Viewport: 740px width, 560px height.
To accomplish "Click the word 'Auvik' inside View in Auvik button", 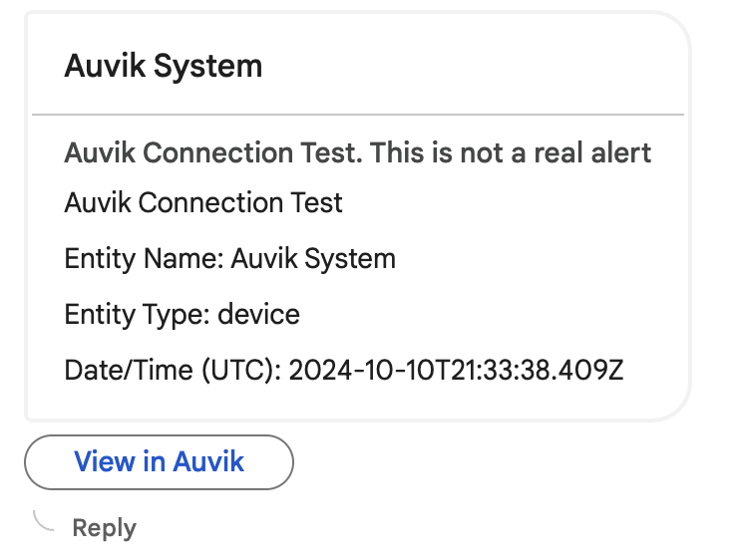I will click(x=208, y=461).
